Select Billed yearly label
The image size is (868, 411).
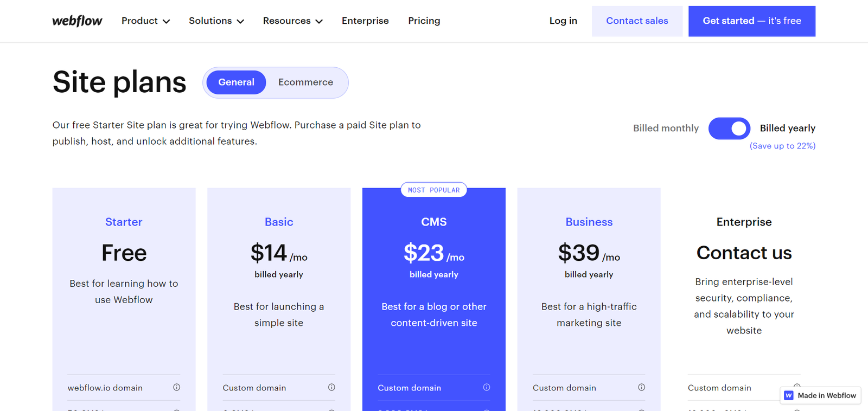point(787,129)
